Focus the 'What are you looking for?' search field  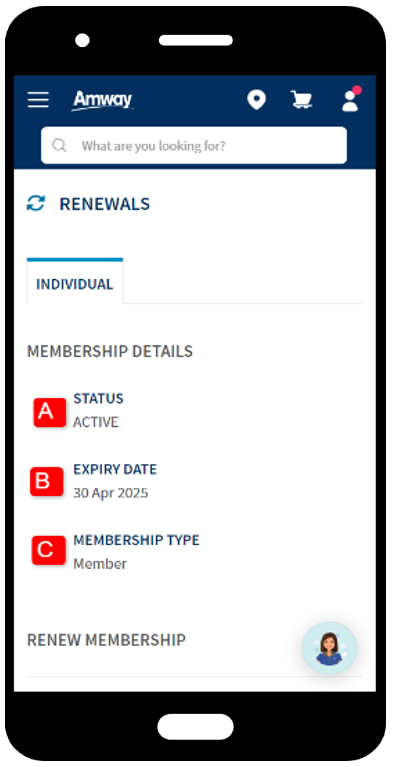pos(194,145)
